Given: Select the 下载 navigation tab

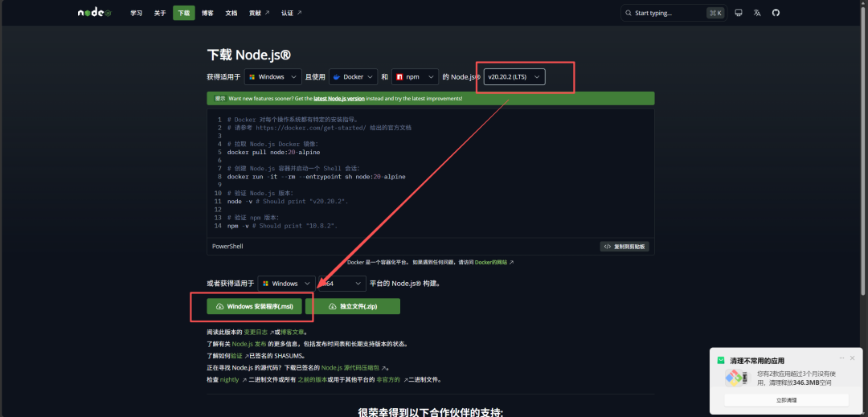Looking at the screenshot, I should pyautogui.click(x=184, y=13).
